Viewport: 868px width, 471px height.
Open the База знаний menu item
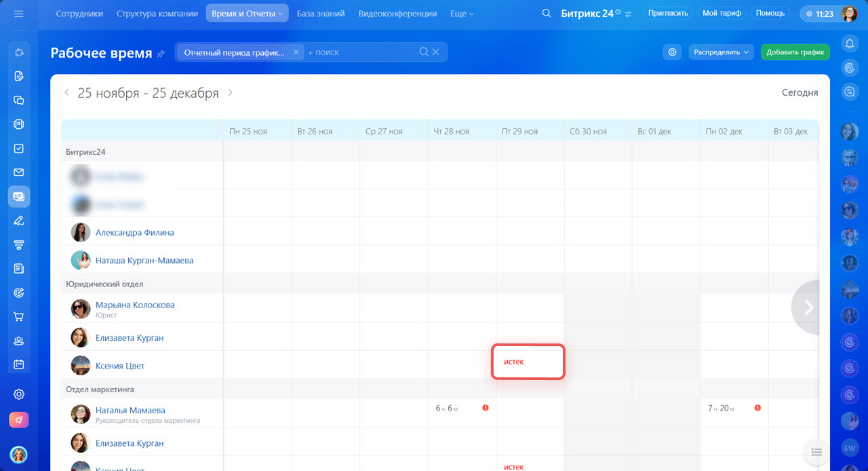tap(321, 14)
